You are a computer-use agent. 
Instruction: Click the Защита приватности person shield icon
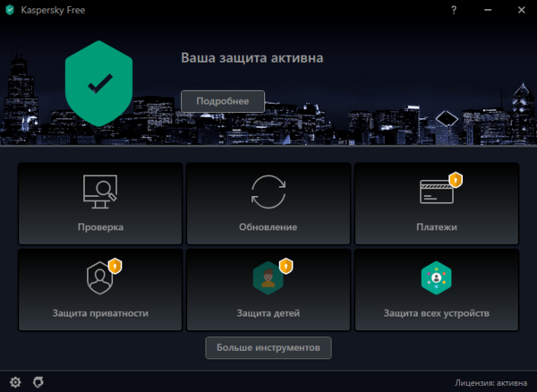[x=99, y=278]
